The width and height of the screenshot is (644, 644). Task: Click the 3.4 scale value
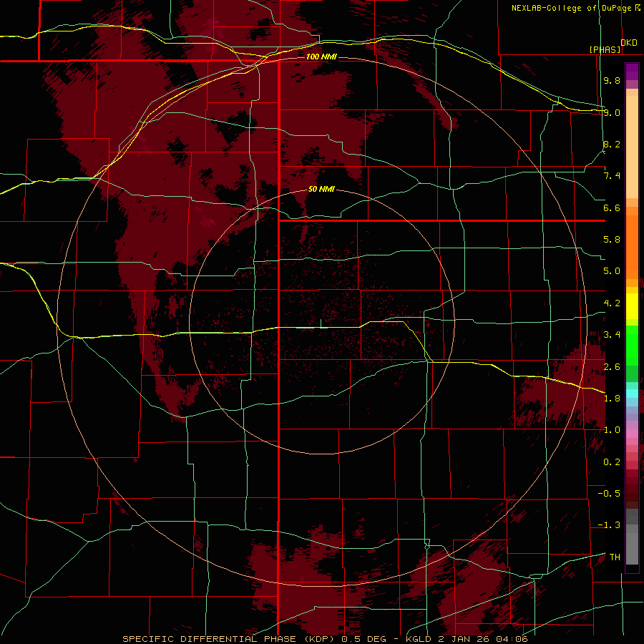click(612, 335)
